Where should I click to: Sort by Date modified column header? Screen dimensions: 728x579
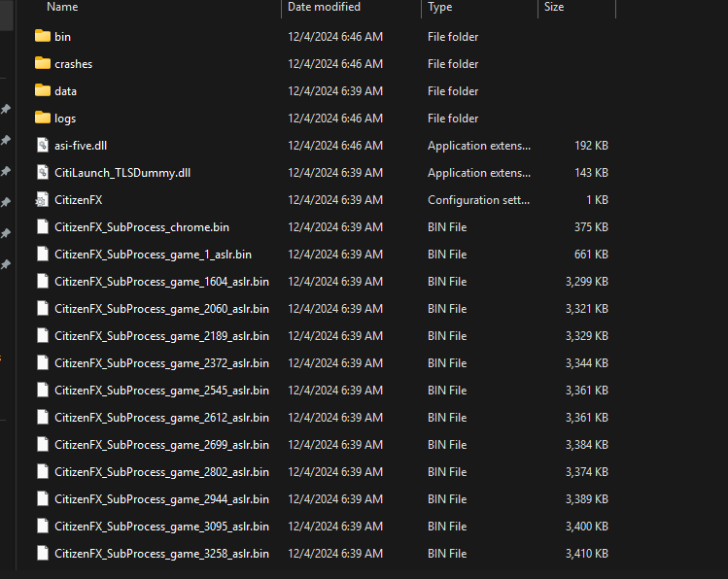pyautogui.click(x=324, y=7)
